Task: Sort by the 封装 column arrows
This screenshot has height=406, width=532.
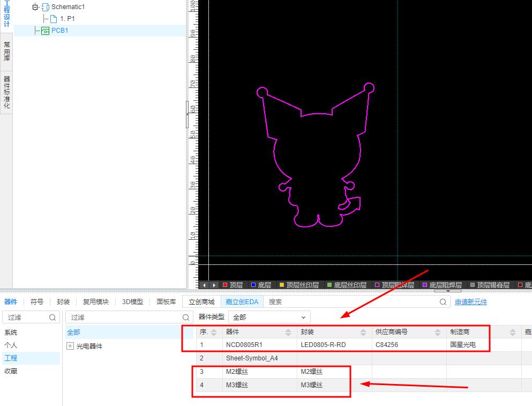Action: (x=363, y=333)
